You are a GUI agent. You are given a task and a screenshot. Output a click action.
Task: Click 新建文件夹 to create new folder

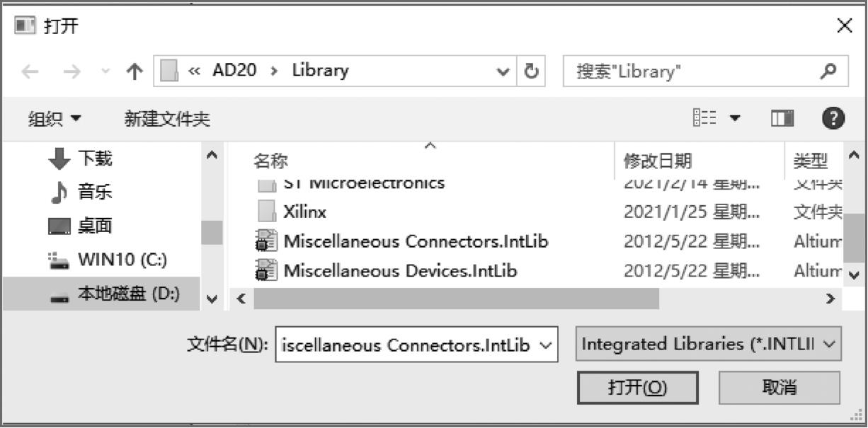[167, 119]
